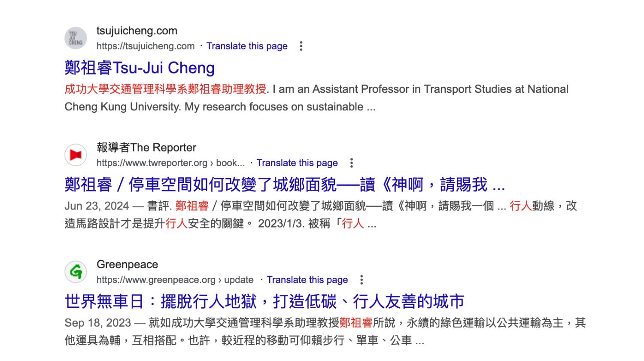Translate the tsujuicheng.com page

click(247, 46)
